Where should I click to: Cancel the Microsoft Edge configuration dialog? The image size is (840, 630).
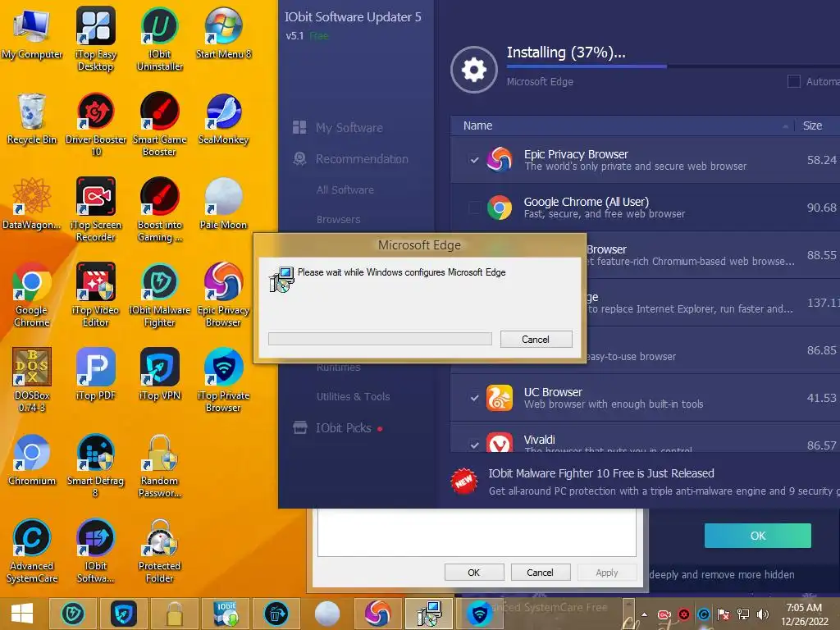(x=536, y=339)
